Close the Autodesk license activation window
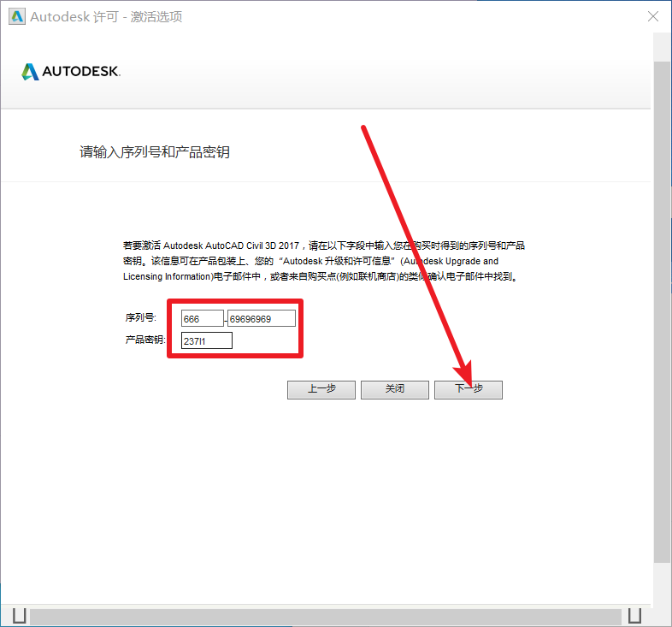672x627 pixels. pyautogui.click(x=652, y=16)
